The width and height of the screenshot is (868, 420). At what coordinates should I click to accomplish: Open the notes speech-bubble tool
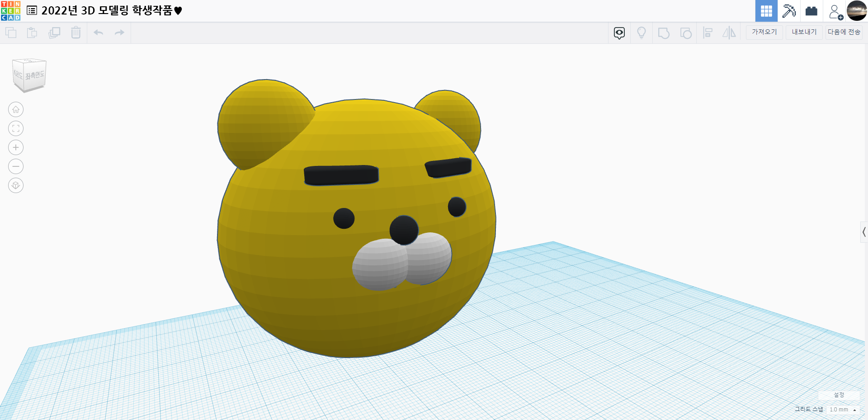619,33
